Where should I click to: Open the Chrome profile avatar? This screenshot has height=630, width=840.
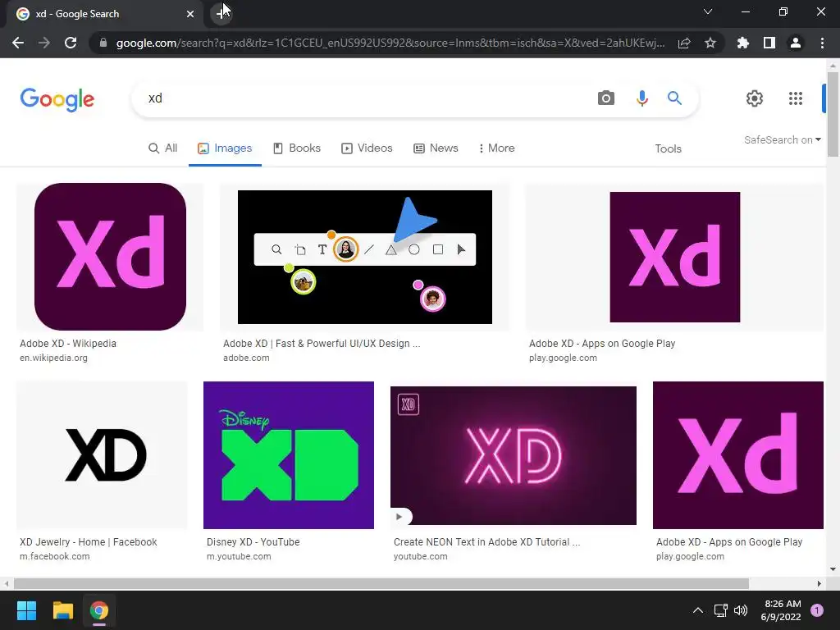click(x=796, y=43)
